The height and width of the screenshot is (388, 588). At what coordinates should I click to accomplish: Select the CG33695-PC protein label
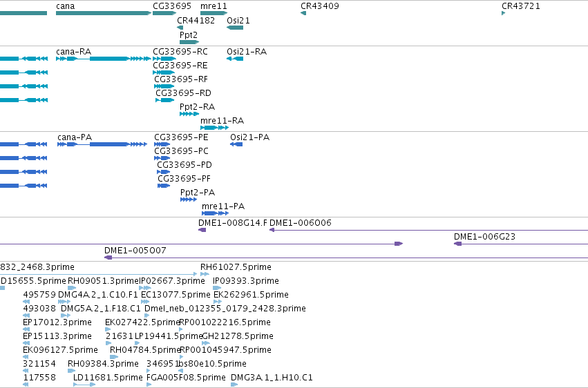(181, 151)
